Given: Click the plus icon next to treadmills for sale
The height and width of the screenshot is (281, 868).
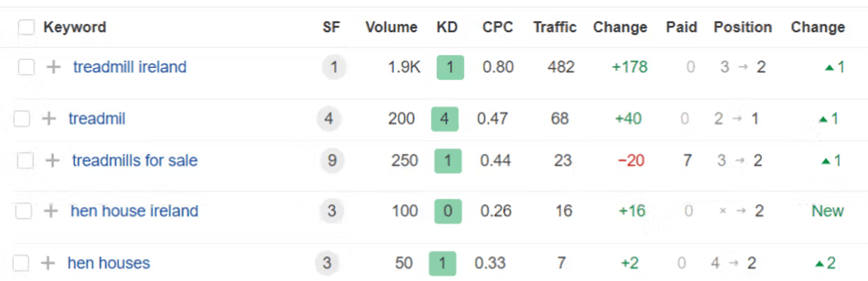Looking at the screenshot, I should pos(52,160).
